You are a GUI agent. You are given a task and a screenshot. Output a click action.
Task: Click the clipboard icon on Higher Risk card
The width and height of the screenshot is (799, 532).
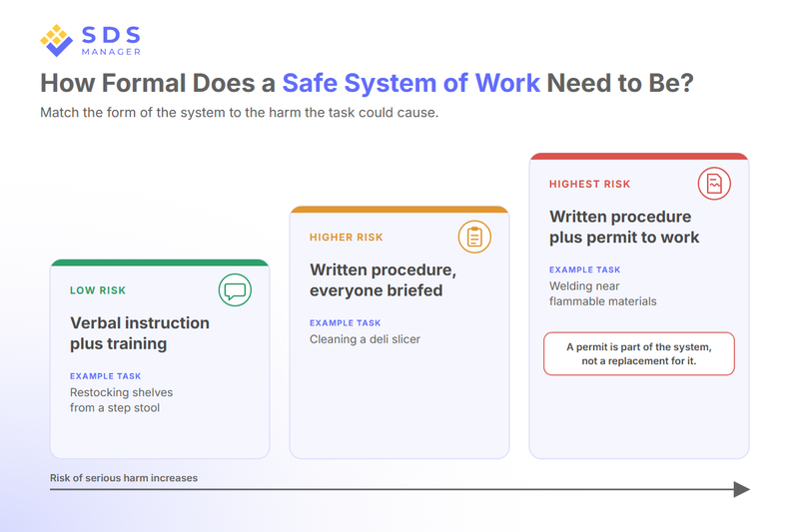tap(474, 237)
